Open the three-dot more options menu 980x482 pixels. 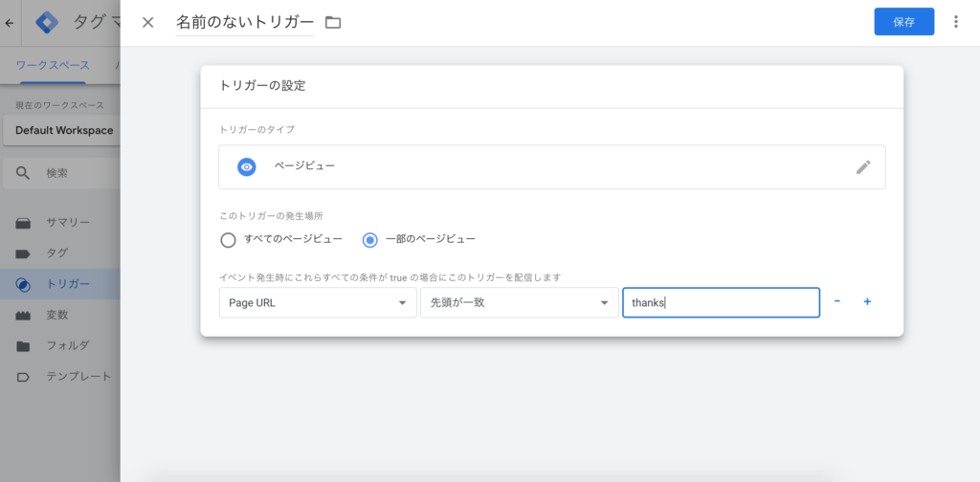[955, 22]
